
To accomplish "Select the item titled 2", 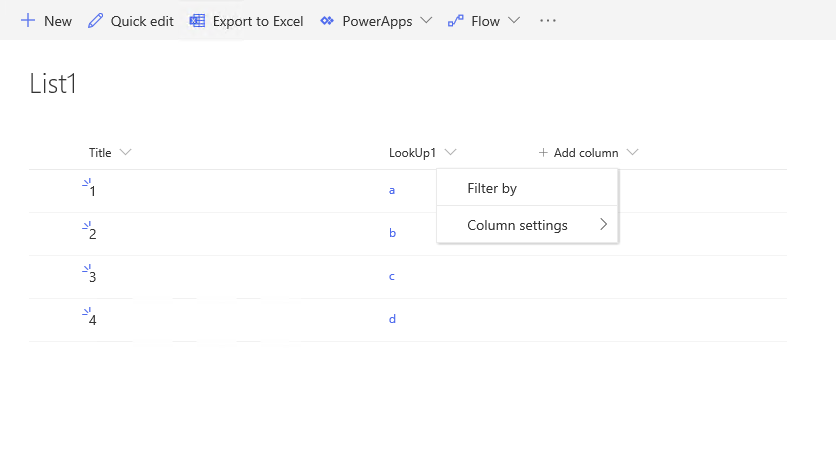I will pyautogui.click(x=93, y=234).
